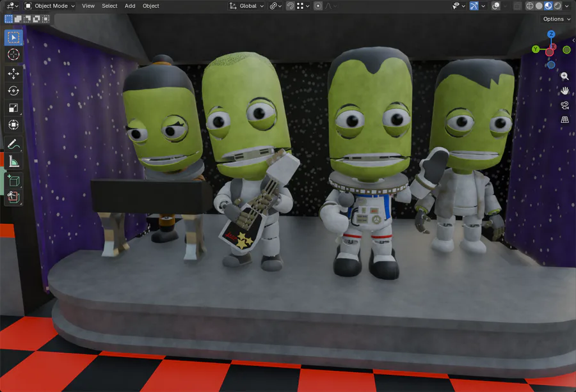Snap view to Y axis on gizmo
This screenshot has width=576, height=392.
click(x=536, y=49)
